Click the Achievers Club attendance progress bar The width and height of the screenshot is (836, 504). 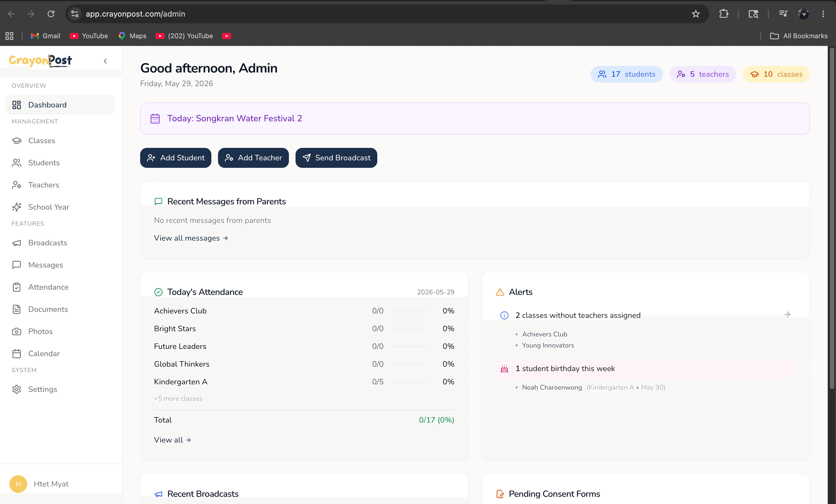pos(408,311)
